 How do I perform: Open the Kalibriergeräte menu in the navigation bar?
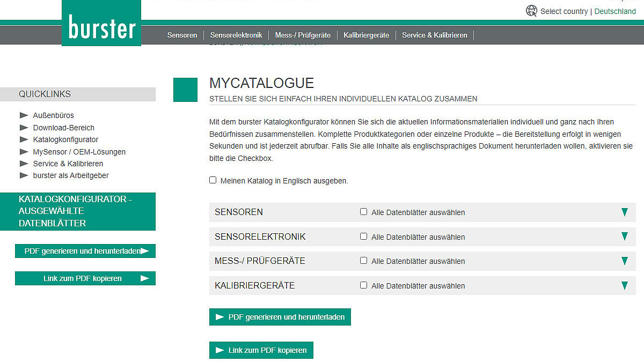coord(367,35)
